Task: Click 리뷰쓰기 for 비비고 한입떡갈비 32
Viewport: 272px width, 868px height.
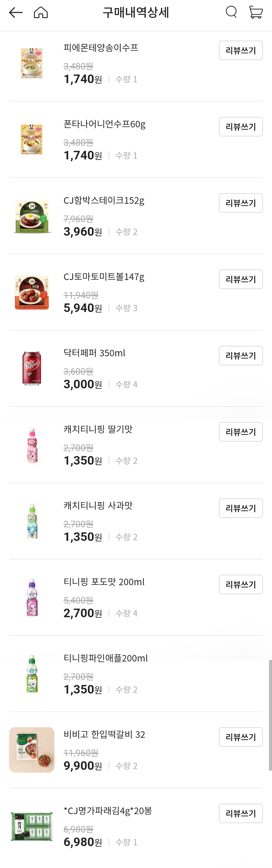Action: coord(241,737)
